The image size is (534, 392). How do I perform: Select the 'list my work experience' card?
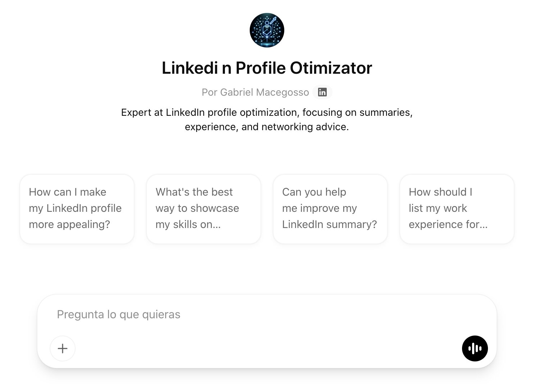click(x=457, y=209)
